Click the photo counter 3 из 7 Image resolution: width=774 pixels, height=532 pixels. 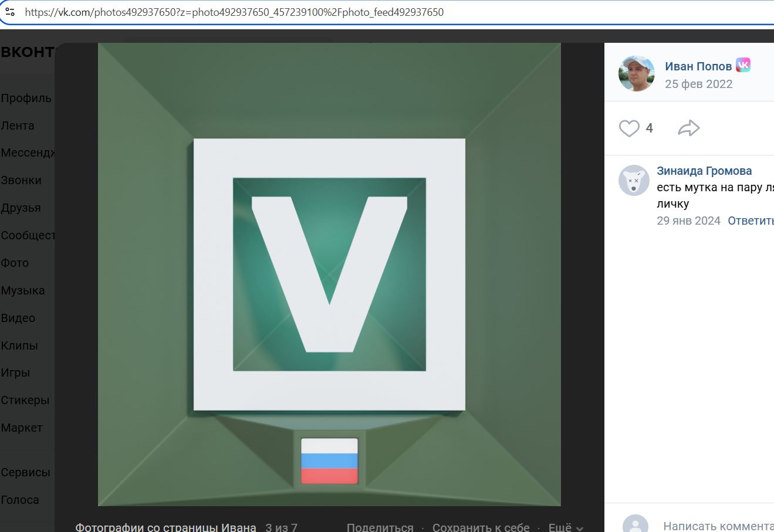coord(282,527)
